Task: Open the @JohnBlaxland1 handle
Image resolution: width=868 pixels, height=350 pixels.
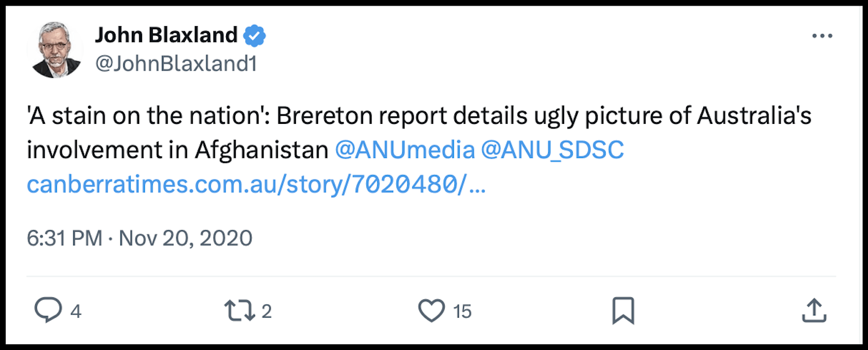Action: pyautogui.click(x=176, y=64)
